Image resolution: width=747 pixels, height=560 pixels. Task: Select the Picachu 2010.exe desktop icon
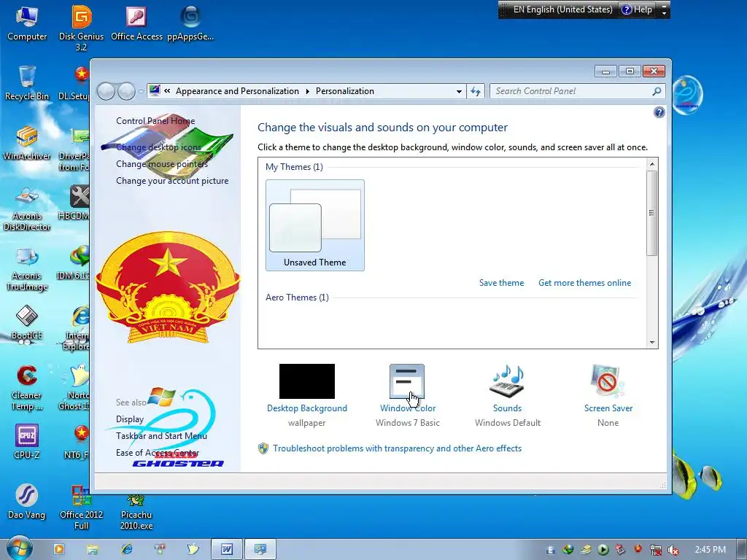click(136, 512)
